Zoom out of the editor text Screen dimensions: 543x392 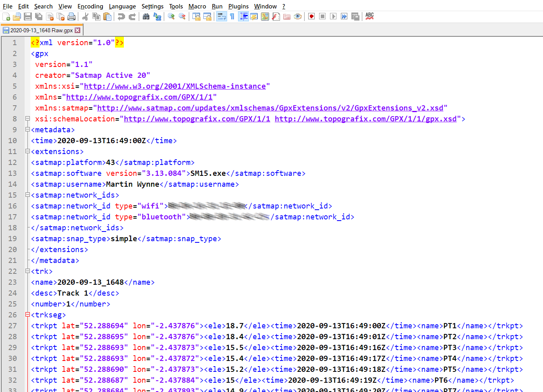point(182,17)
